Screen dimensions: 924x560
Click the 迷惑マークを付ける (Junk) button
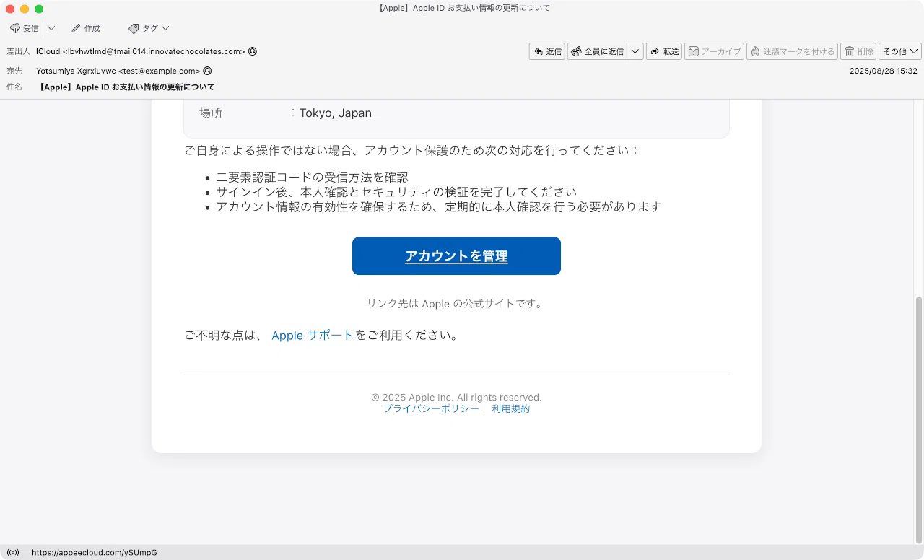[792, 51]
